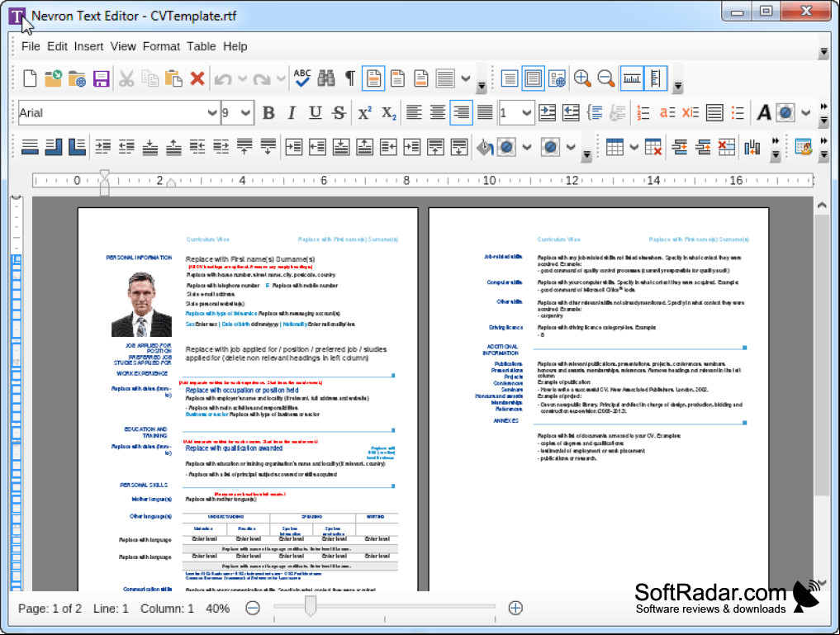This screenshot has width=840, height=635.
Task: Click the minus button left of the zoom slider
Action: 252,609
